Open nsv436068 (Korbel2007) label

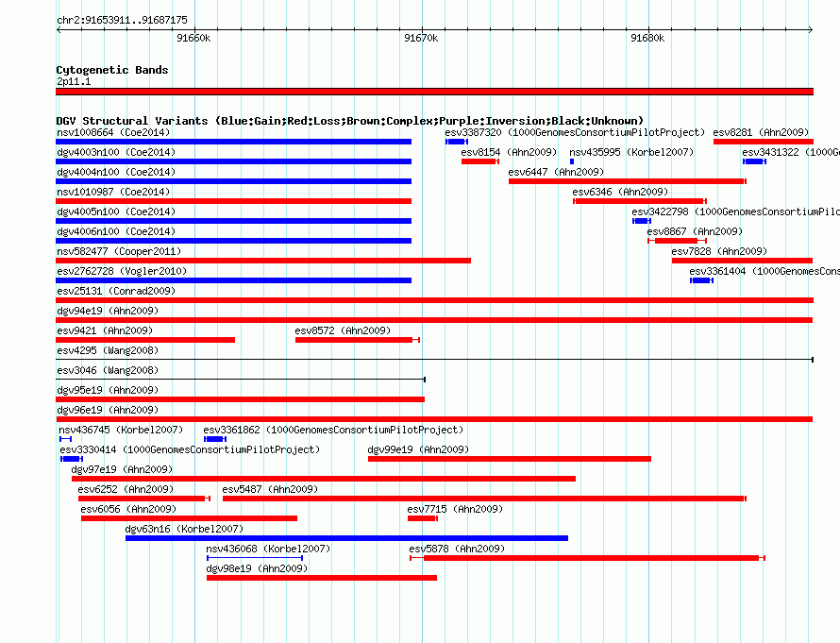pos(268,549)
